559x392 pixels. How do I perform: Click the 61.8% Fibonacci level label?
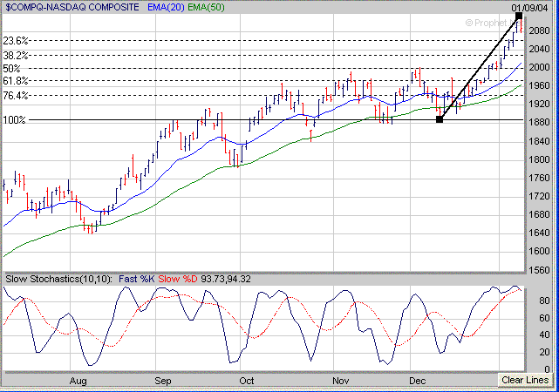click(16, 81)
